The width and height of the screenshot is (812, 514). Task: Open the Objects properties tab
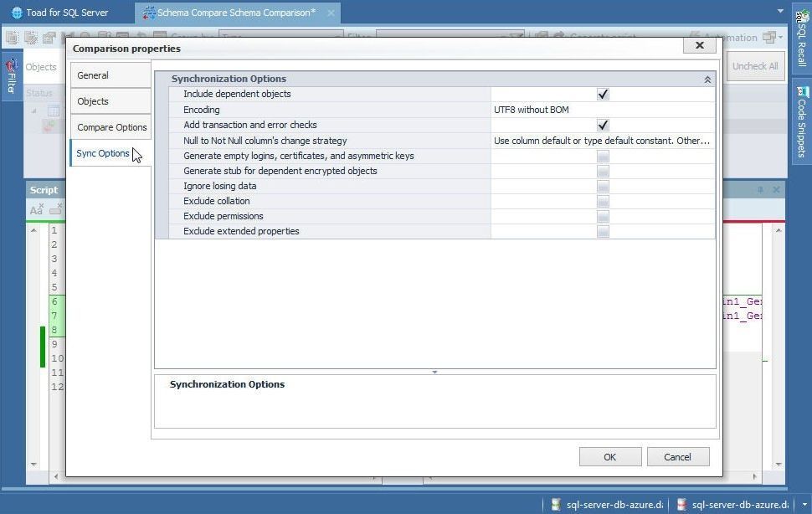click(x=110, y=101)
